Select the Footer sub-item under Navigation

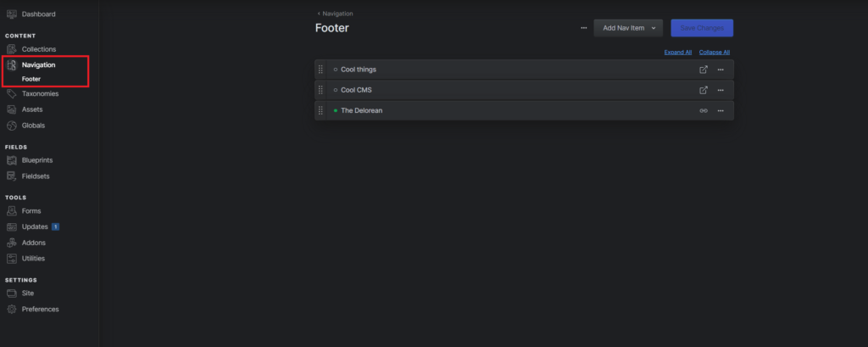(x=31, y=79)
